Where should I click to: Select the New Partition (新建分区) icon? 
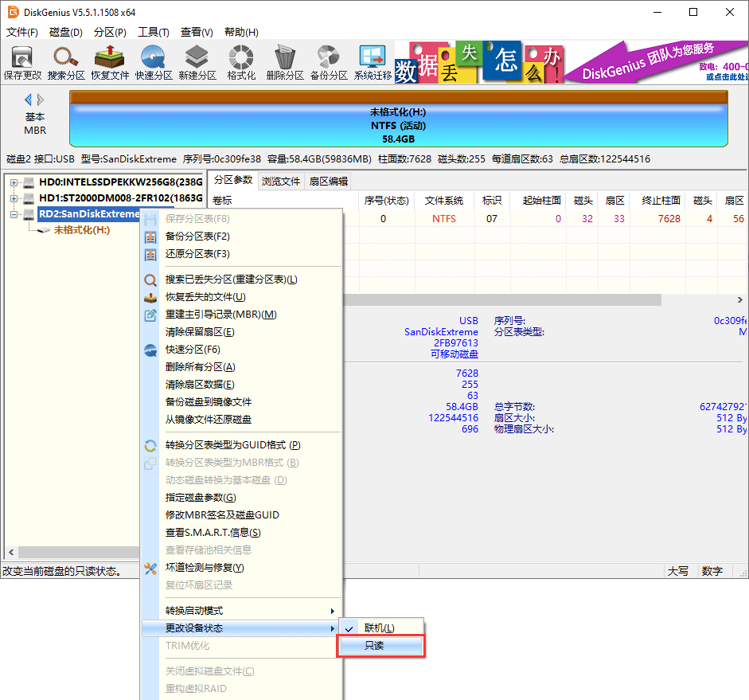(x=197, y=62)
